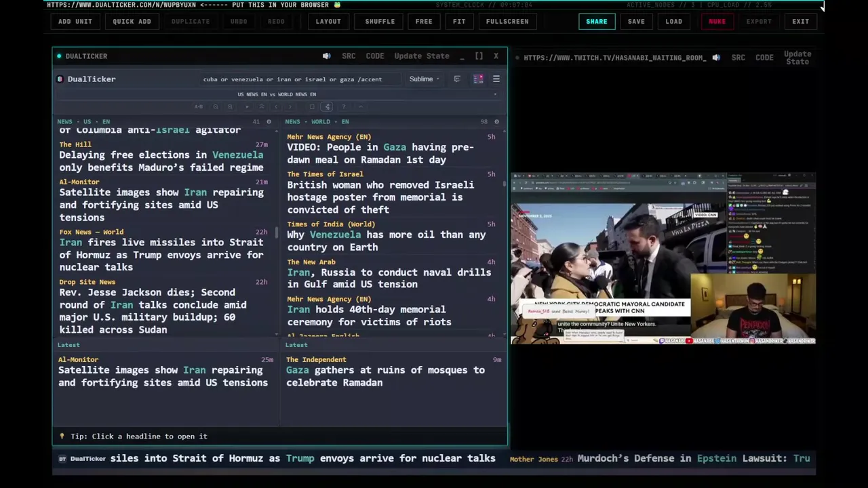Image resolution: width=868 pixels, height=488 pixels.
Task: Switch DualTicker unit to SRC view
Action: [x=349, y=56]
